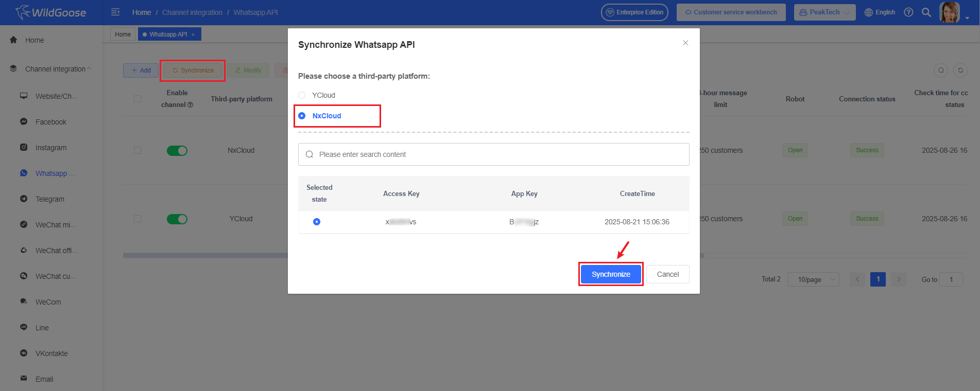The width and height of the screenshot is (980, 391).
Task: Close the Whatsapp API tab with x
Action: [x=193, y=34]
